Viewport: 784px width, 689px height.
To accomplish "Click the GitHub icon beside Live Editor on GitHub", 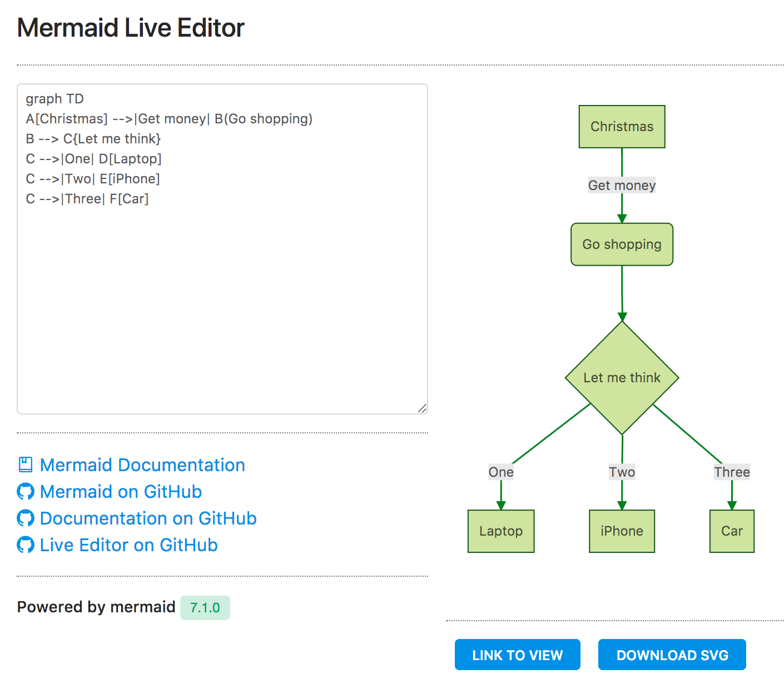I will (25, 545).
